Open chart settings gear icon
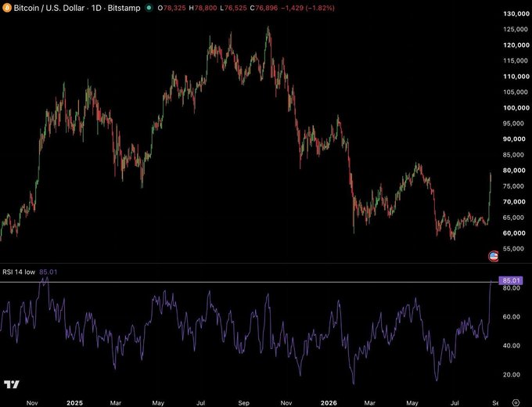This screenshot has height=407, width=532. point(516,402)
